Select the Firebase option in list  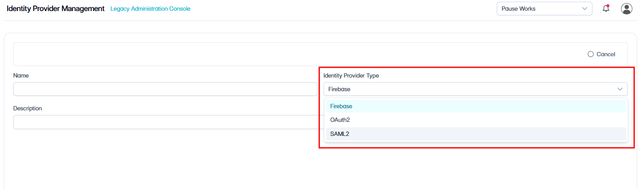coord(476,106)
